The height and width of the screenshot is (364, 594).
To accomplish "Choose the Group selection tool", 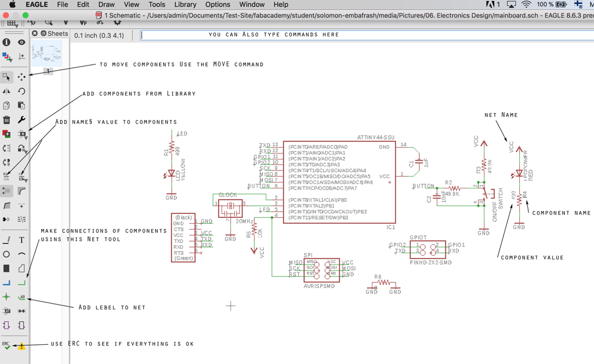I will point(6,77).
